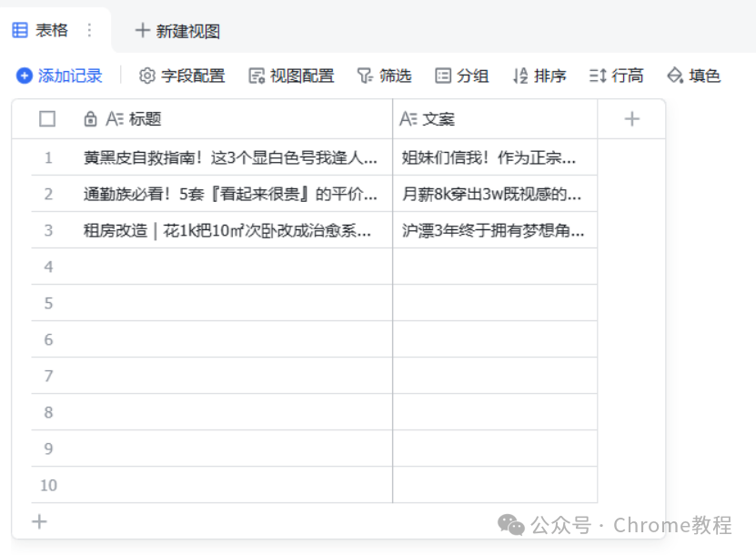Add a new column with the header plus
This screenshot has width=756, height=555.
(631, 118)
